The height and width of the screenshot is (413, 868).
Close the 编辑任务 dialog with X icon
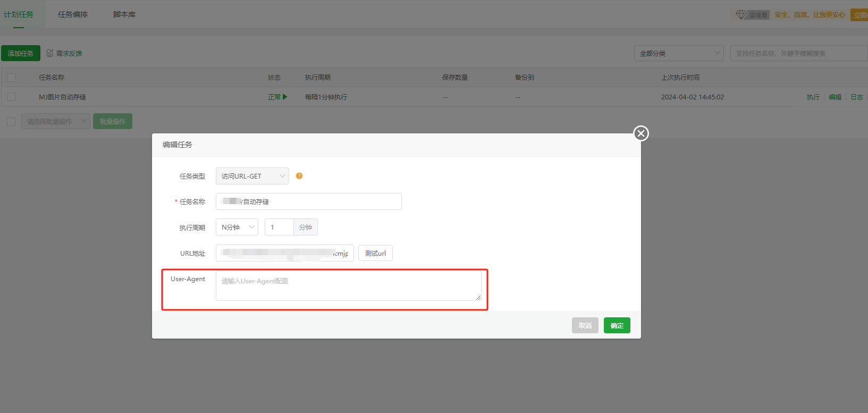(x=641, y=133)
